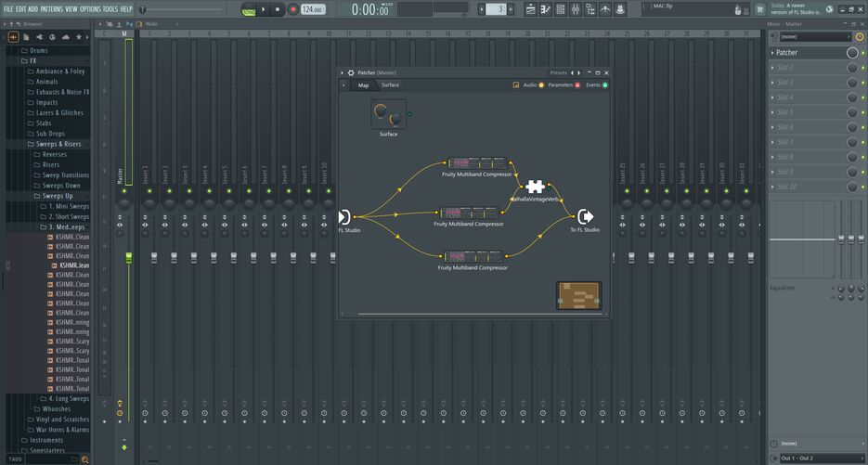
Task: Open Patcher gear options icon
Action: pyautogui.click(x=351, y=72)
